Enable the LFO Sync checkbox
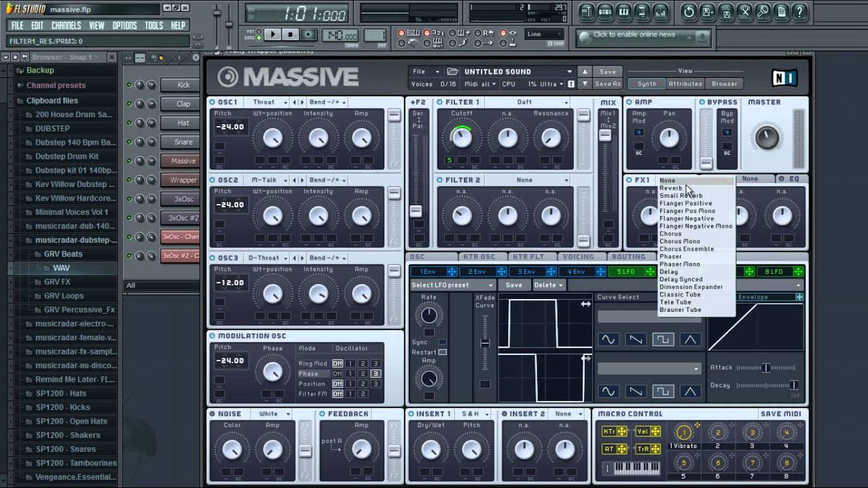Image resolution: width=868 pixels, height=488 pixels. tap(443, 342)
